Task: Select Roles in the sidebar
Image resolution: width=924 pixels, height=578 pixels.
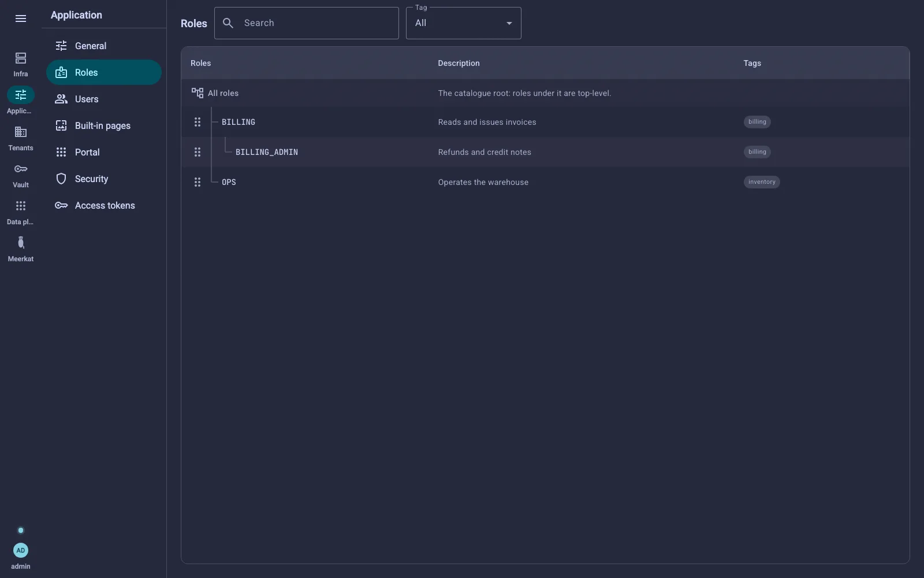Action: click(104, 72)
